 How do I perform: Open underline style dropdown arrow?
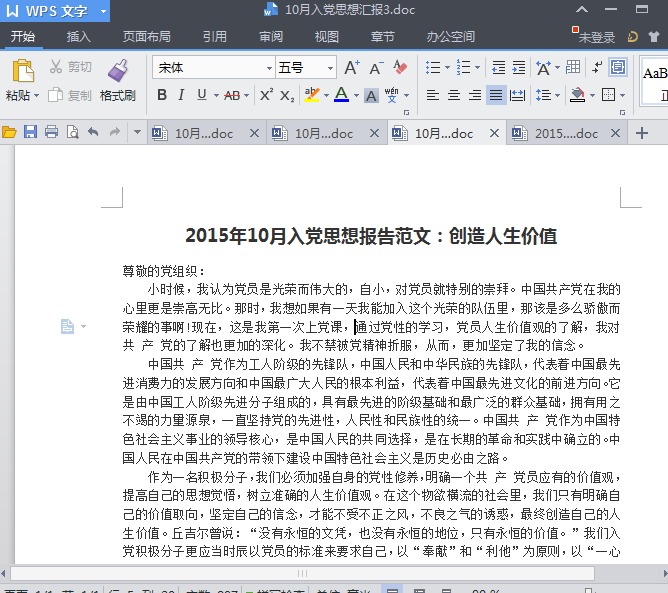point(216,95)
